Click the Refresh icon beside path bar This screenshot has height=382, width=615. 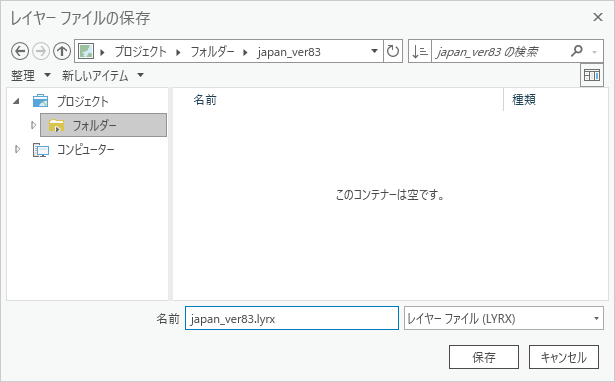coord(393,51)
